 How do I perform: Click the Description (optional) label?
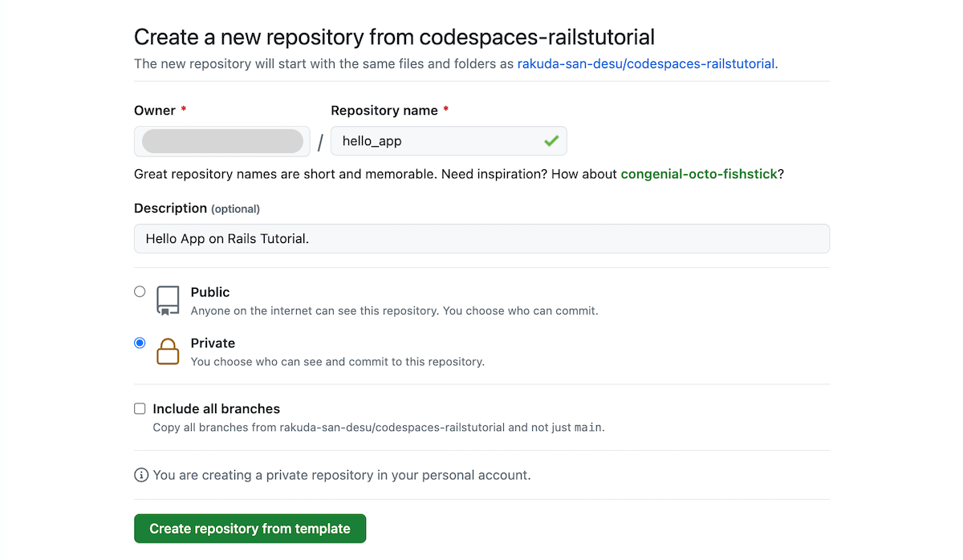(x=197, y=208)
